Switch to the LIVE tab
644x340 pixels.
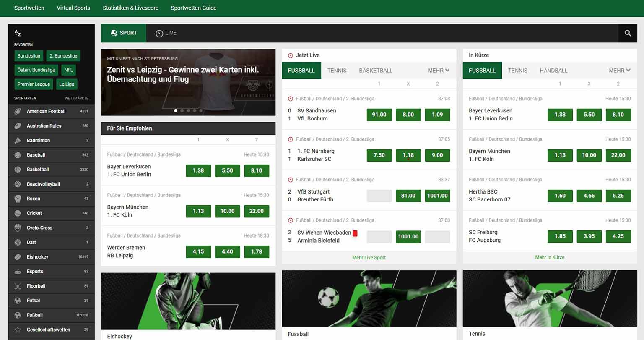click(x=166, y=33)
